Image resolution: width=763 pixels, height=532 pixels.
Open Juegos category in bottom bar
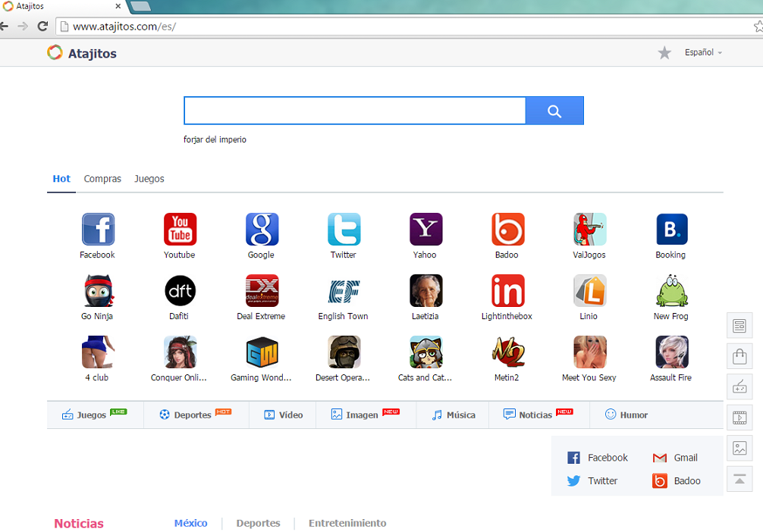pos(95,415)
